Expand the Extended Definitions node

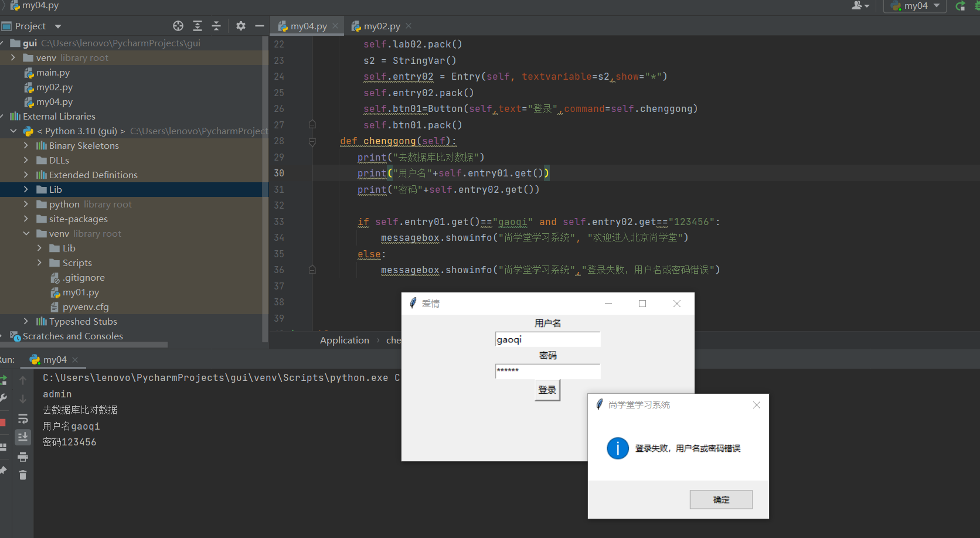click(x=26, y=175)
